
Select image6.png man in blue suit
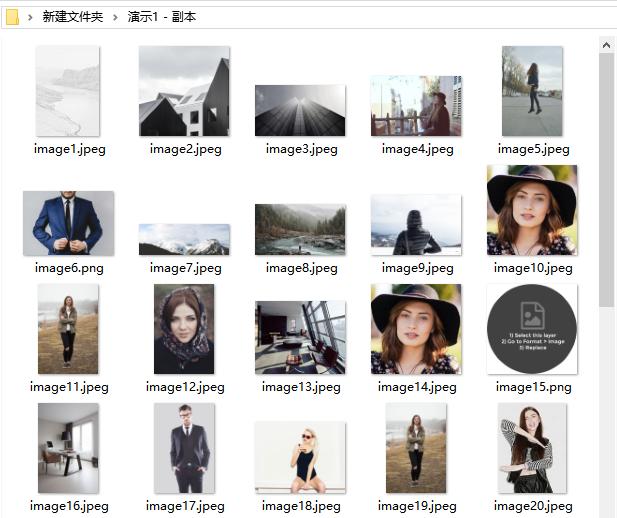coord(67,223)
